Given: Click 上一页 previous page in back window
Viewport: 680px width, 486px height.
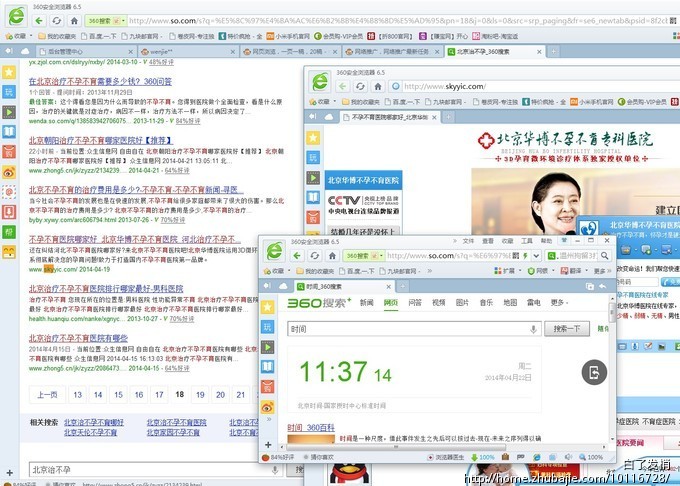Looking at the screenshot, I should click(x=47, y=395).
